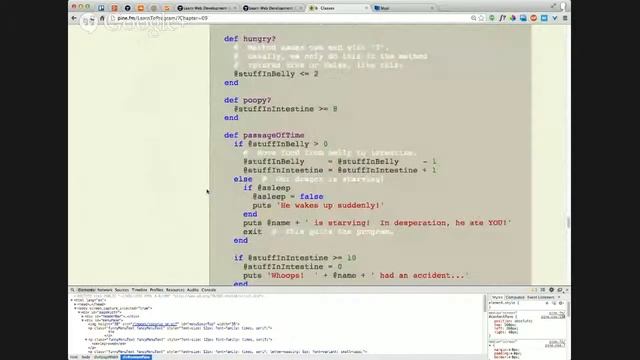Open the Timeline DevTools tab
The height and width of the screenshot is (360, 640).
click(x=139, y=290)
